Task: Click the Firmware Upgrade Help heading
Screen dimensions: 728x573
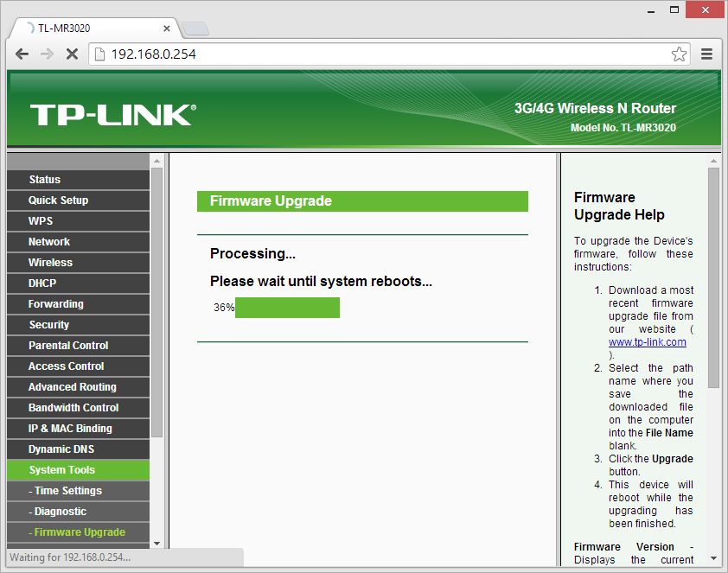Action: click(x=619, y=206)
